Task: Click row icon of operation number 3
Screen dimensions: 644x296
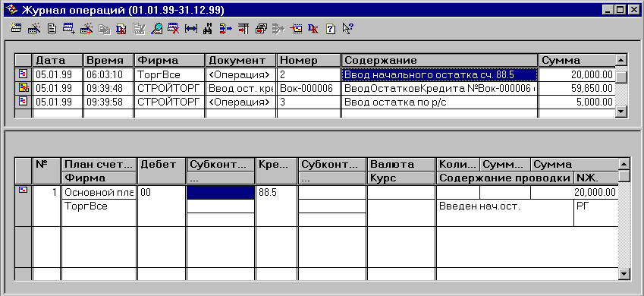Action: click(24, 102)
